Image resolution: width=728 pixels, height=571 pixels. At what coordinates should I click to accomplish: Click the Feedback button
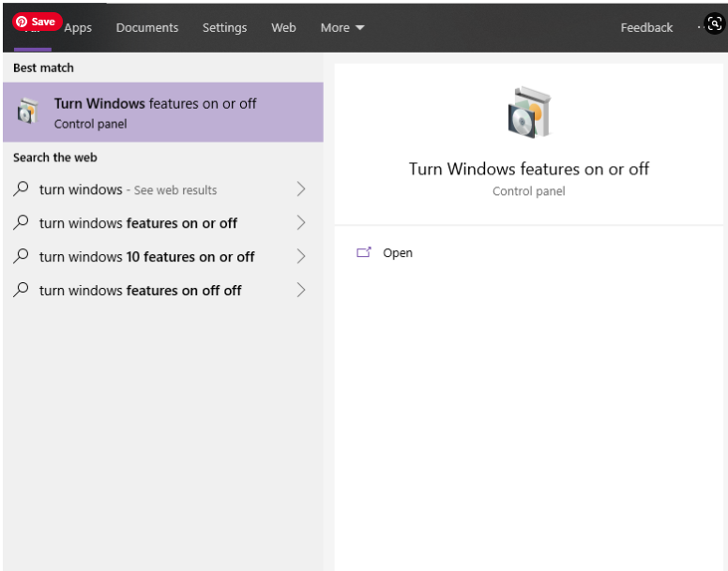point(646,28)
